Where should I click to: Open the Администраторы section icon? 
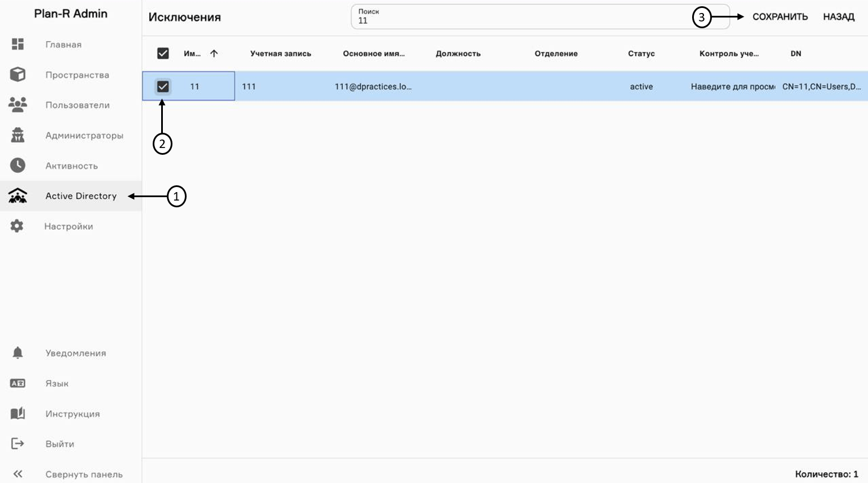18,135
